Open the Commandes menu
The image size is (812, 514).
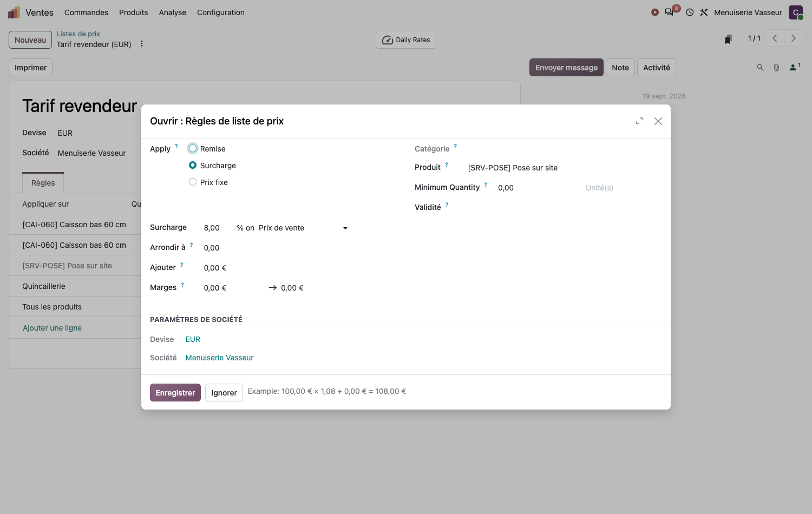86,12
